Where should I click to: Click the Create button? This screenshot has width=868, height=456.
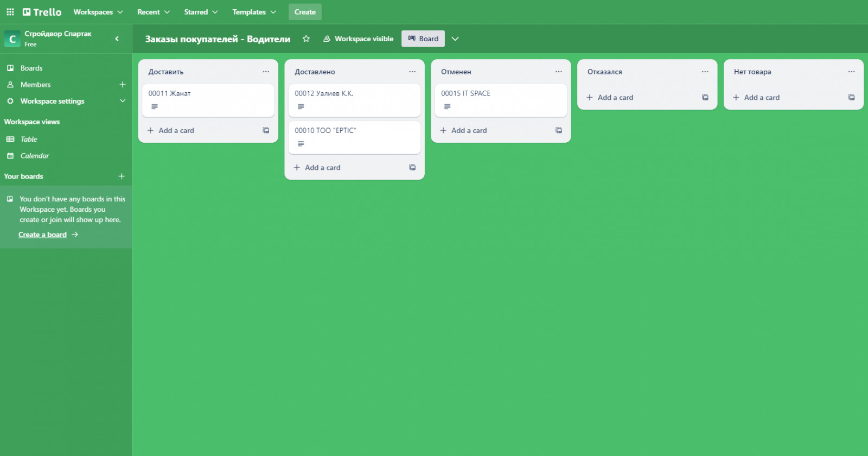[x=305, y=12]
